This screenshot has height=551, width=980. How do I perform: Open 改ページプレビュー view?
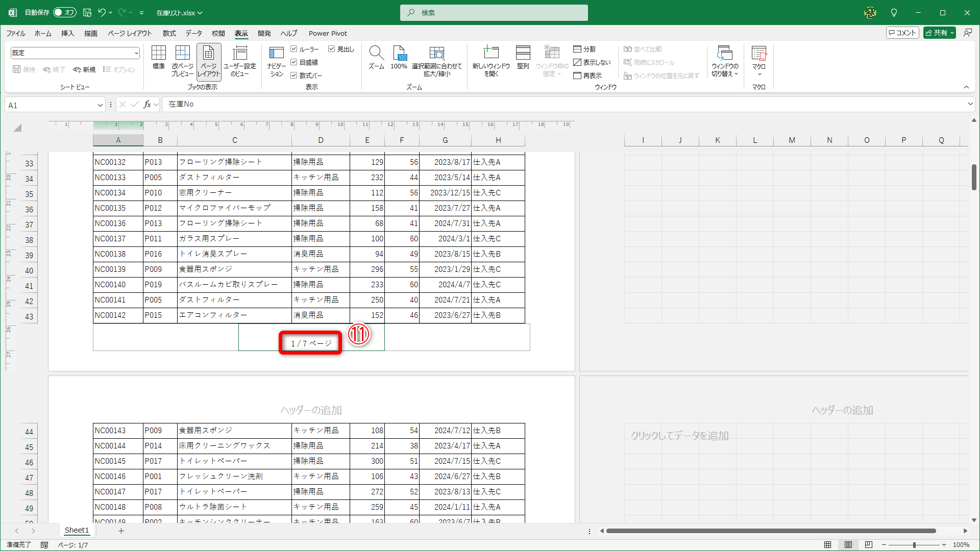[x=182, y=61]
